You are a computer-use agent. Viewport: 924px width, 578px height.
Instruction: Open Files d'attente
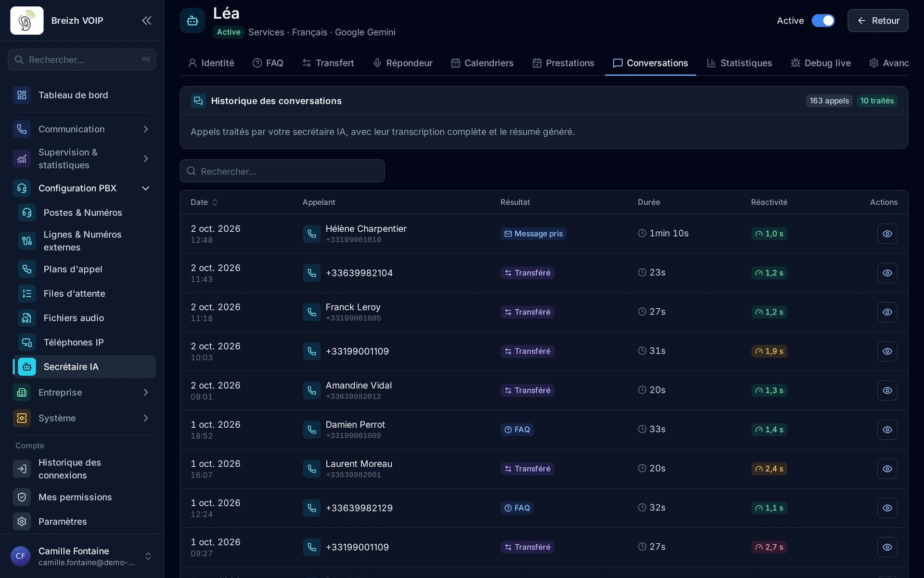pyautogui.click(x=85, y=293)
